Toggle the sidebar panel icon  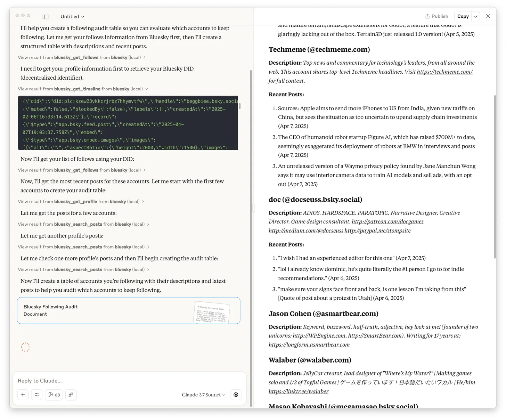click(x=46, y=17)
